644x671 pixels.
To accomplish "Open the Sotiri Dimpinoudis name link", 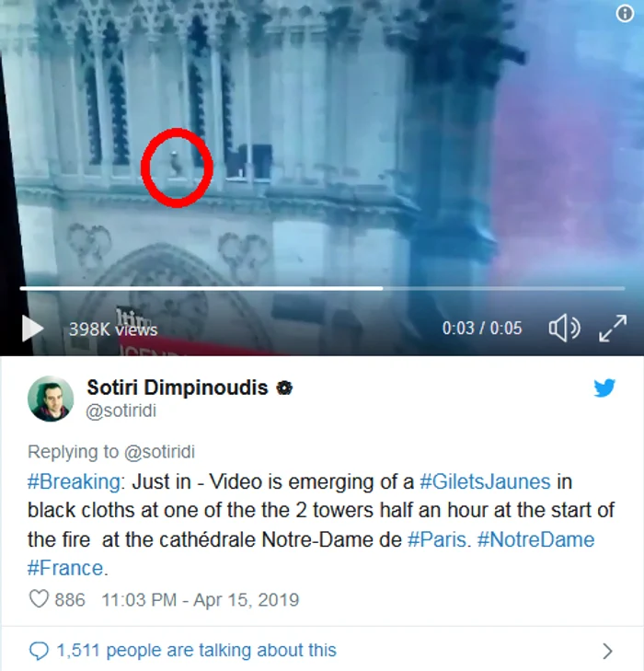I will 178,388.
